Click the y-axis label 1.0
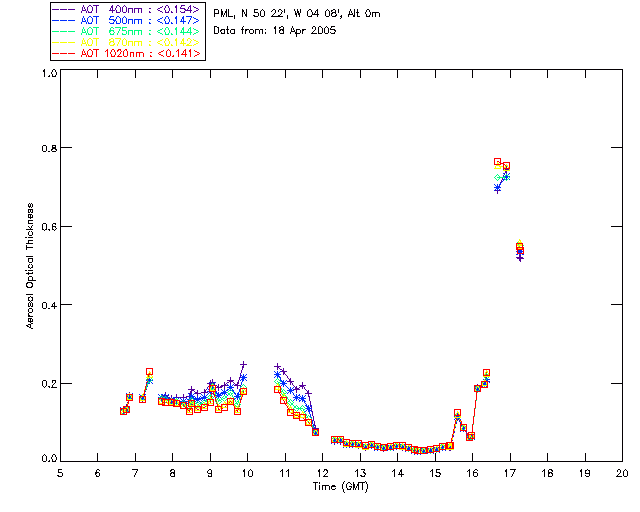Image resolution: width=640 pixels, height=512 pixels. (49, 73)
